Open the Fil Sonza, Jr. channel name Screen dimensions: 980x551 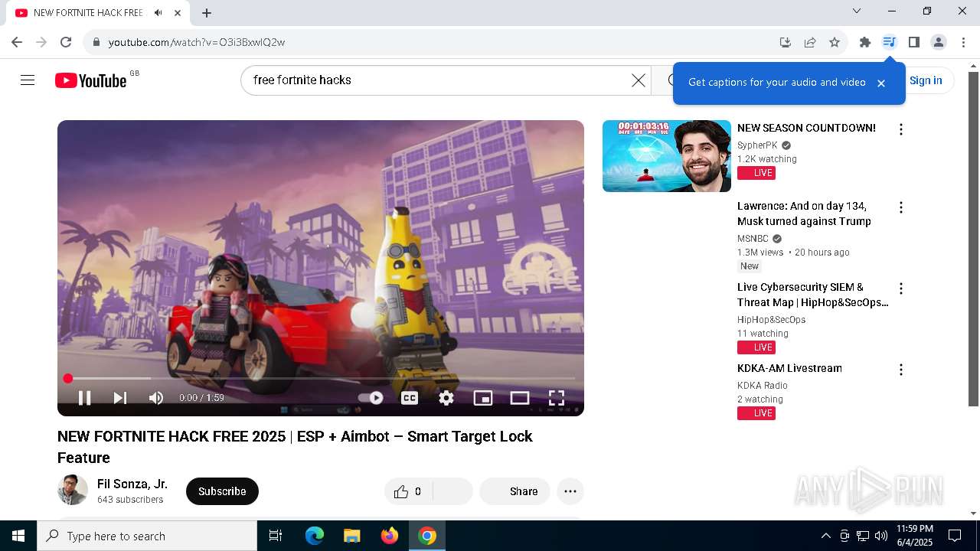point(132,484)
